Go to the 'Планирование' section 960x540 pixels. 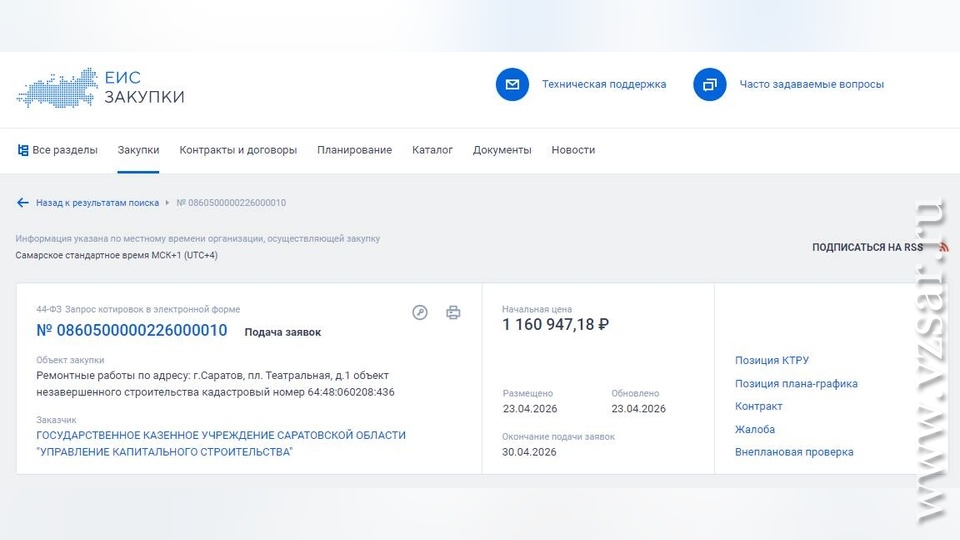pos(354,150)
